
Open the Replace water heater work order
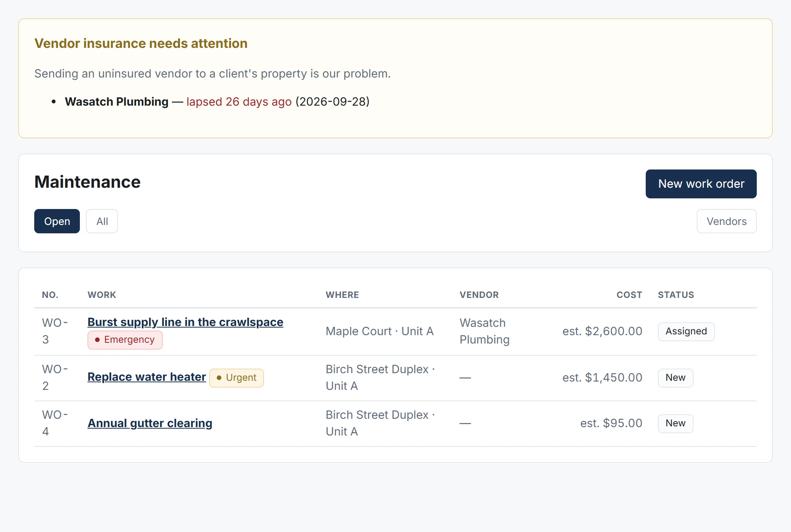pos(147,377)
